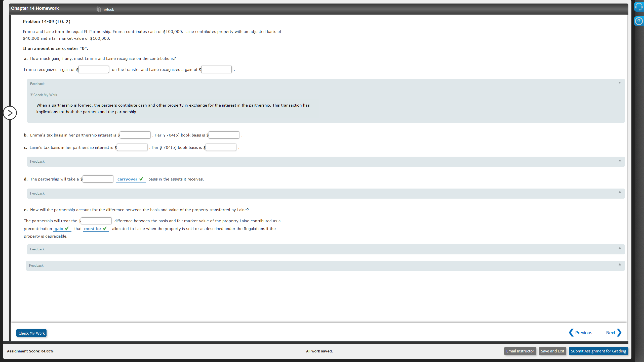The image size is (644, 362).
Task: Open the carryover dropdown answer
Action: [x=128, y=179]
